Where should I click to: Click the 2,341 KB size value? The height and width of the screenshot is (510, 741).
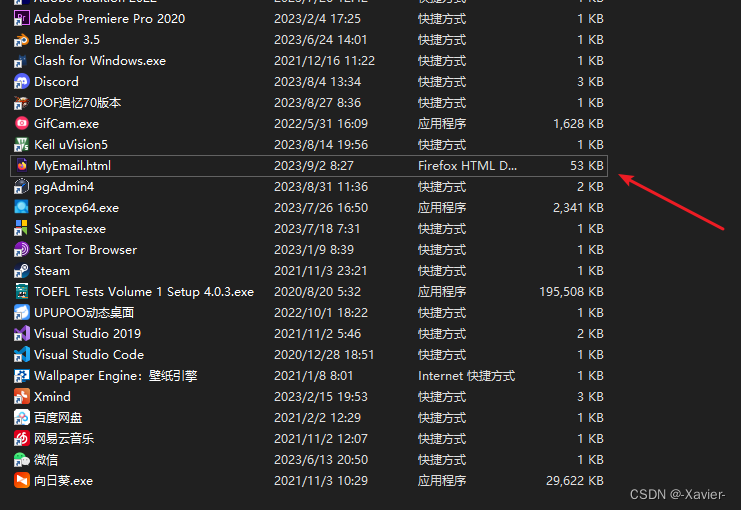pos(578,208)
